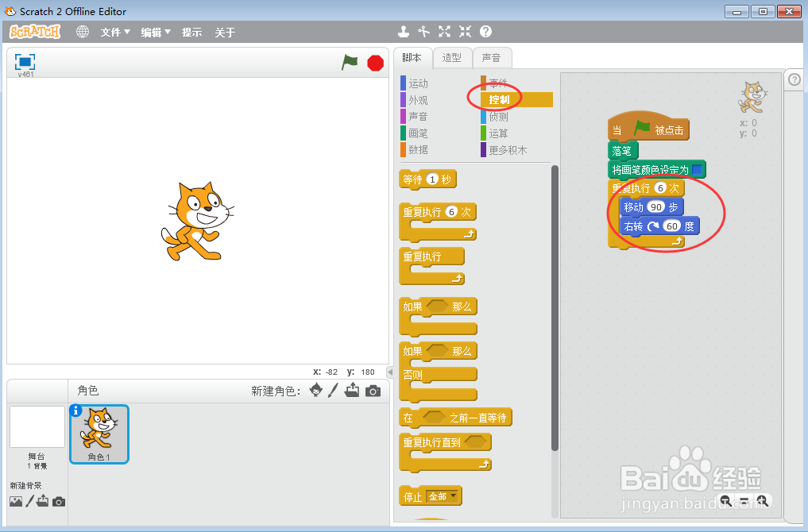Edit the script's repeat count 6 field
Viewport: 808px width, 532px height.
coord(660,188)
